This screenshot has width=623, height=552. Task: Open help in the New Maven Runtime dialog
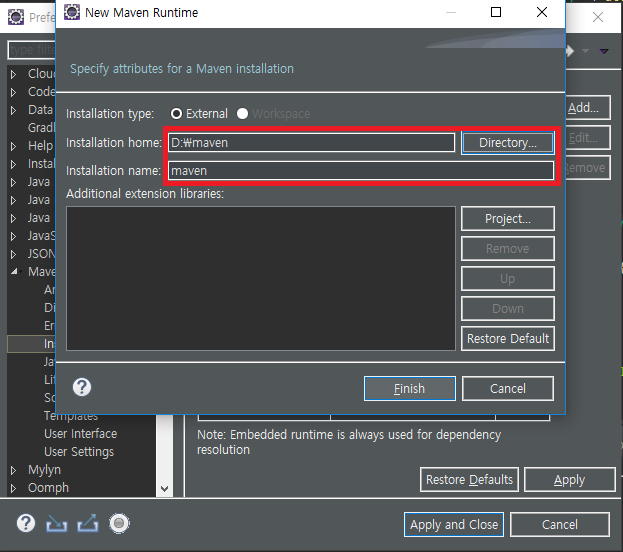coord(82,387)
